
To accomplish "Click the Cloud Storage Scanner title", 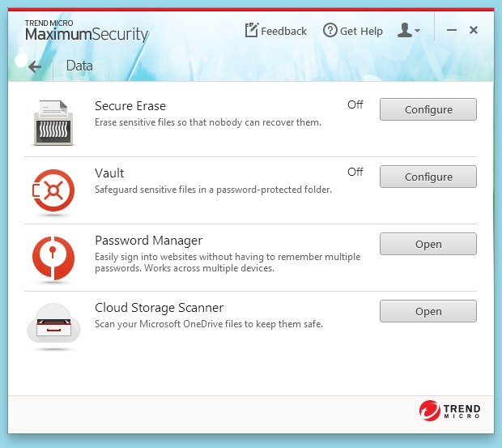I will pos(160,308).
